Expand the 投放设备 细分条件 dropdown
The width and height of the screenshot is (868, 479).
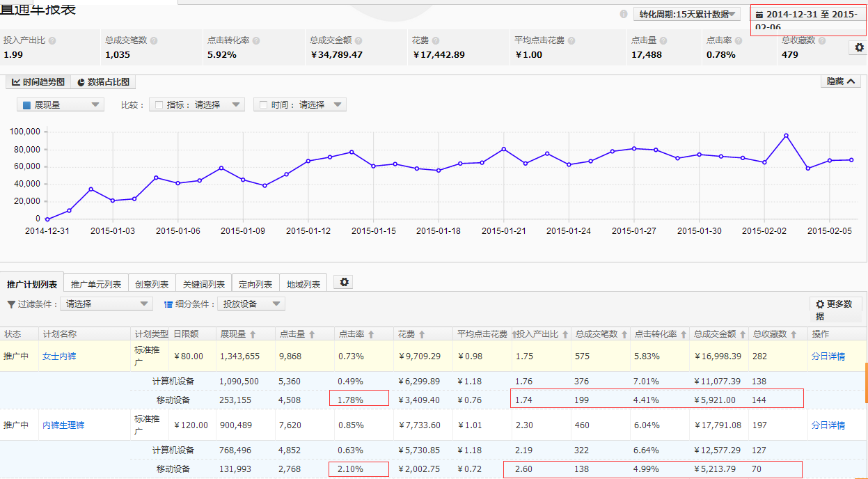tap(251, 304)
